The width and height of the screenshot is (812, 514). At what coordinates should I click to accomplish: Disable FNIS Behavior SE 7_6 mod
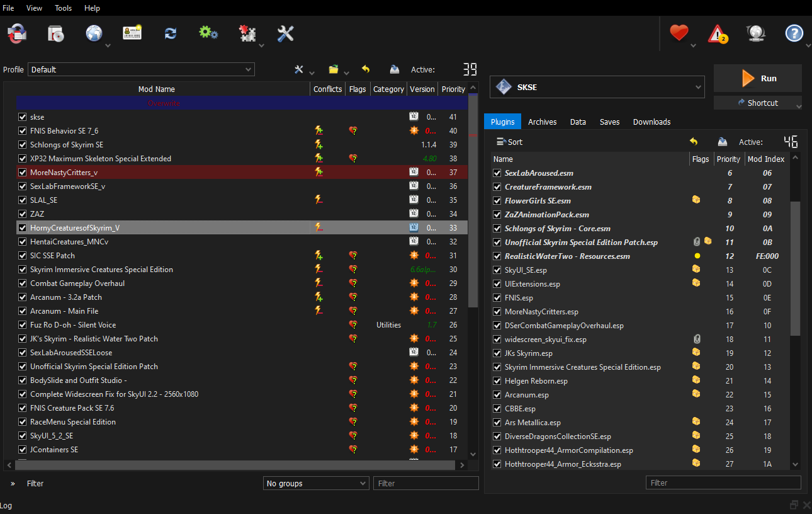coord(23,130)
